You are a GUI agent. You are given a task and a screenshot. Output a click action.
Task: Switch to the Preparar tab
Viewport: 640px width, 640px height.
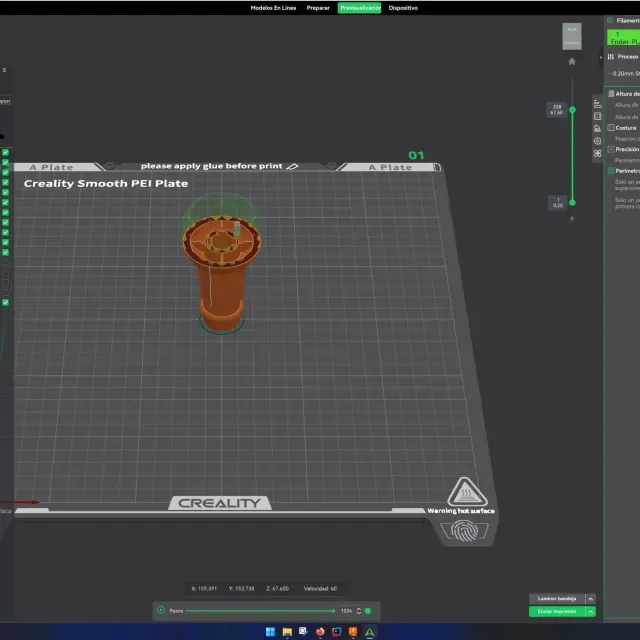(x=318, y=8)
